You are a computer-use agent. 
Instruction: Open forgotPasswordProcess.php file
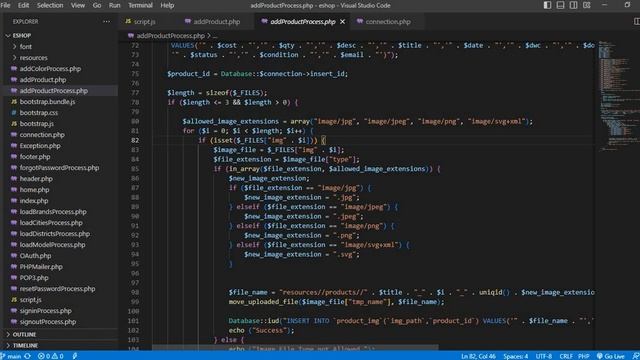59,168
